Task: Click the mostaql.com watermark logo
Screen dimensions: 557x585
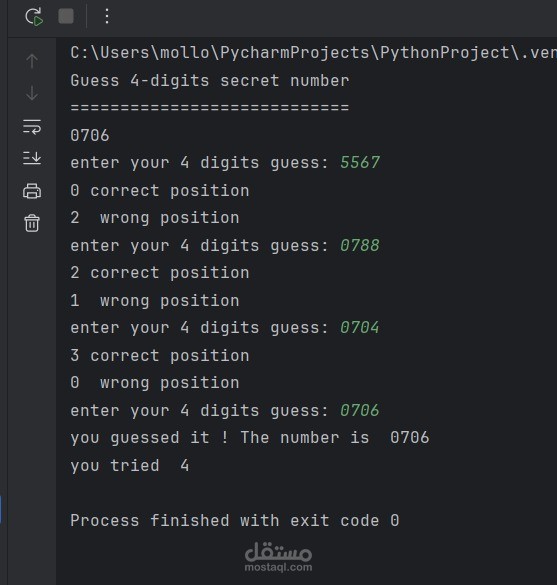Action: pyautogui.click(x=278, y=557)
